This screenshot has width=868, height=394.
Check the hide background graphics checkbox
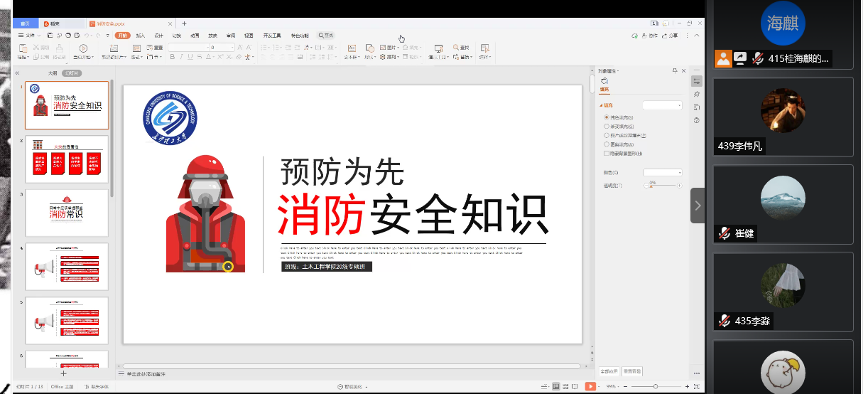coord(606,153)
